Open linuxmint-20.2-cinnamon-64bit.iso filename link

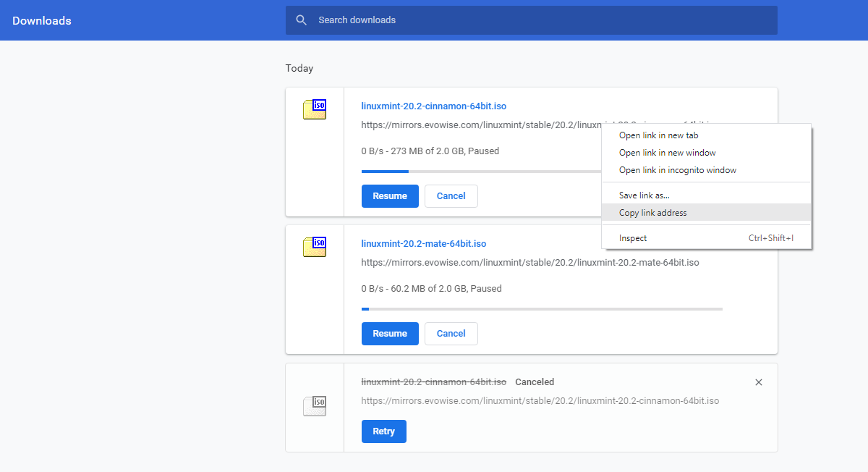433,106
